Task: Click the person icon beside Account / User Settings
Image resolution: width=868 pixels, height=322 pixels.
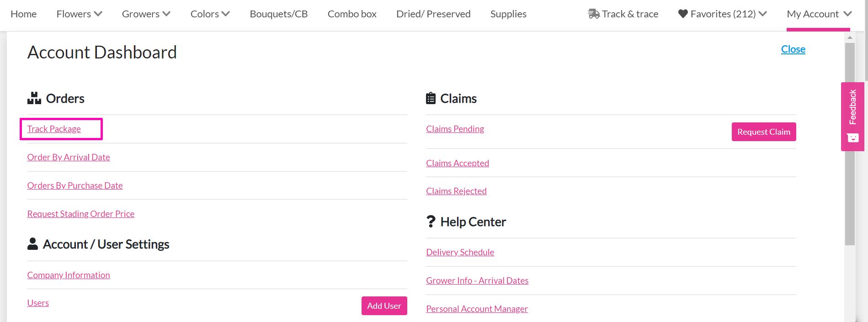Action: (x=32, y=243)
